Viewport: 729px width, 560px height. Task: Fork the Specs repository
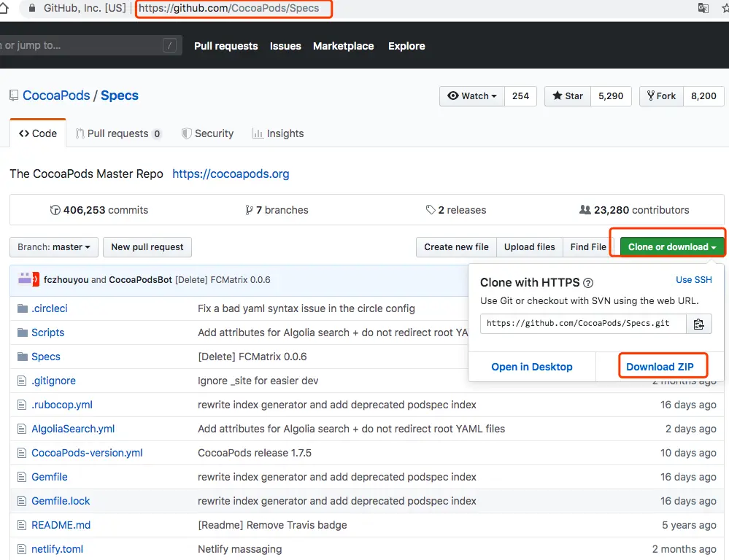click(661, 96)
